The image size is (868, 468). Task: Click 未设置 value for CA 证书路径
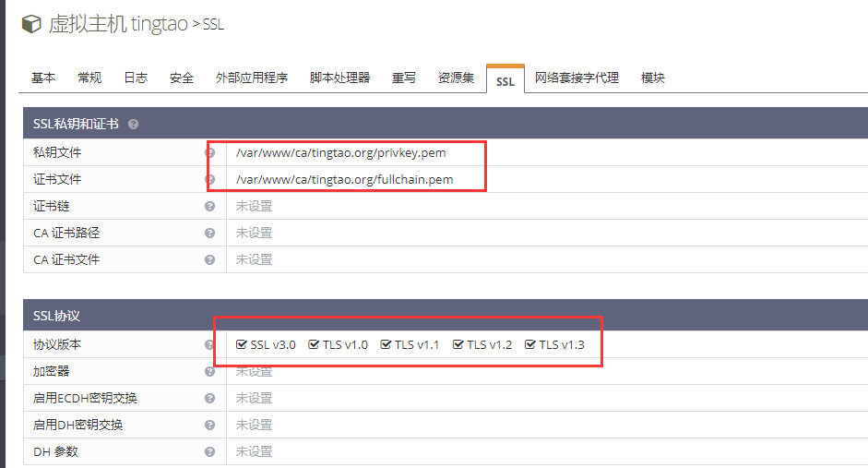[x=254, y=233]
